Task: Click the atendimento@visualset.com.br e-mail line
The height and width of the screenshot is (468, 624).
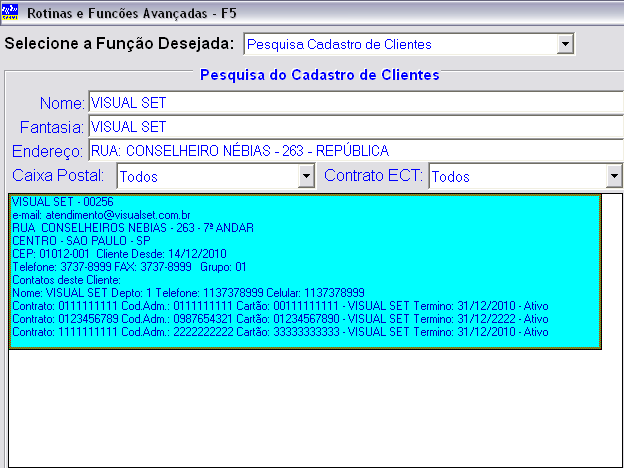Action: point(101,215)
